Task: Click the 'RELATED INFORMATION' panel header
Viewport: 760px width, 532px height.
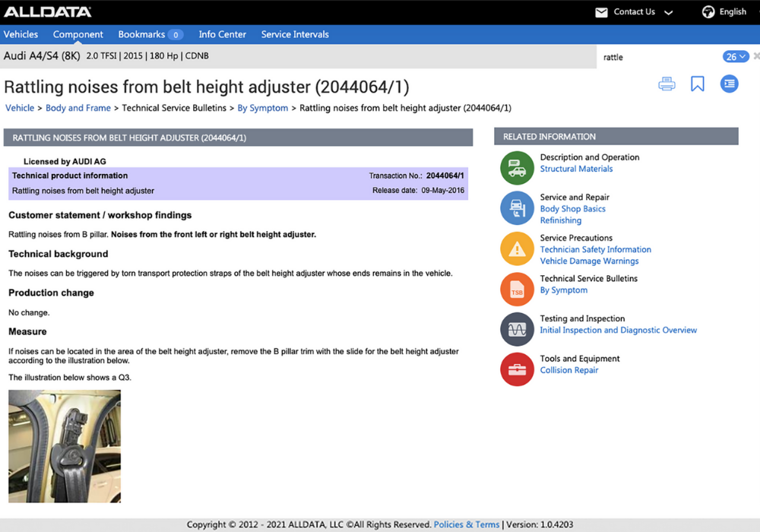Action: tap(616, 137)
